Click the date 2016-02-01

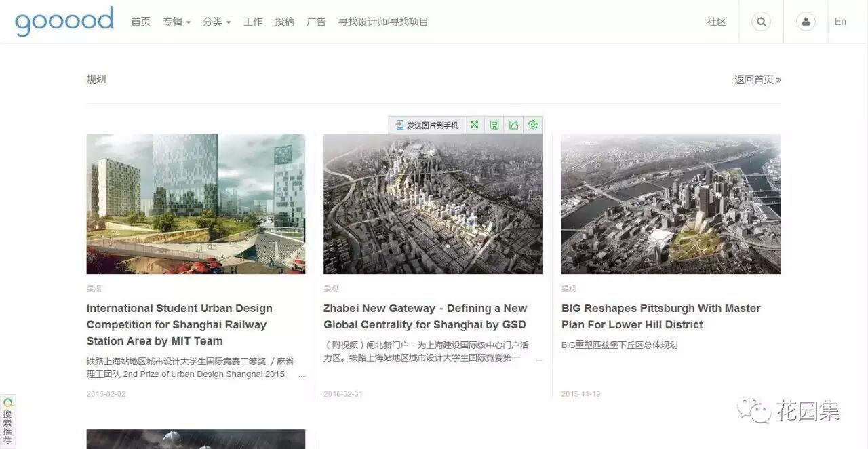[x=343, y=394]
